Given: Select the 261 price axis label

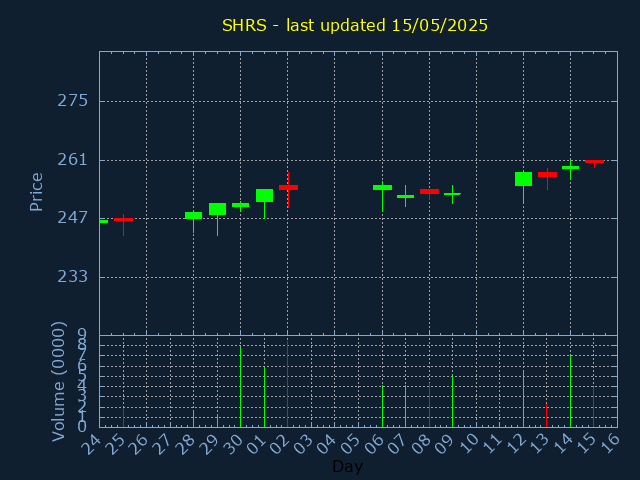Looking at the screenshot, I should tap(73, 160).
